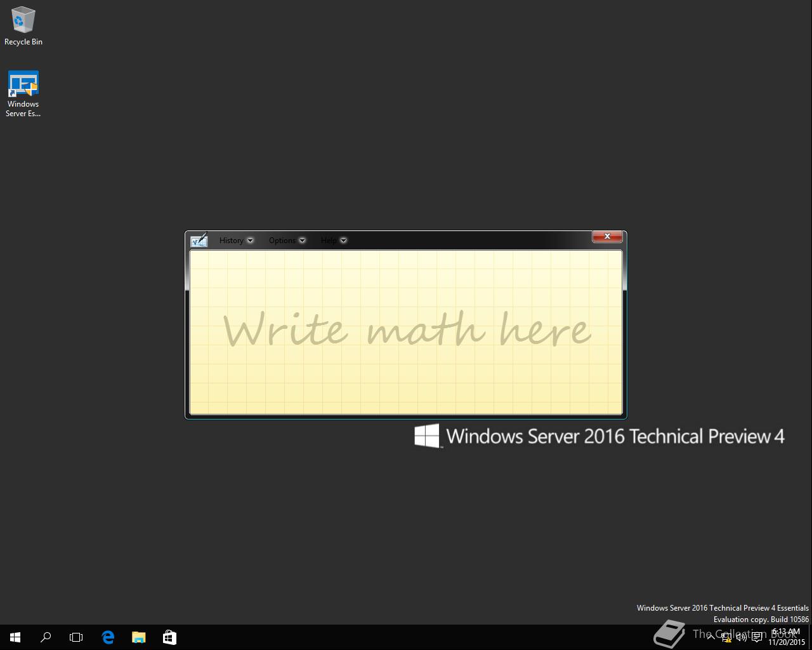Show hidden tray icons chevron
The height and width of the screenshot is (650, 812).
click(x=711, y=637)
